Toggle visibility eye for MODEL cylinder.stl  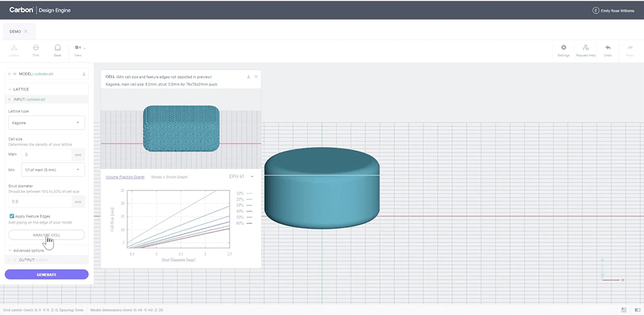pyautogui.click(x=15, y=74)
